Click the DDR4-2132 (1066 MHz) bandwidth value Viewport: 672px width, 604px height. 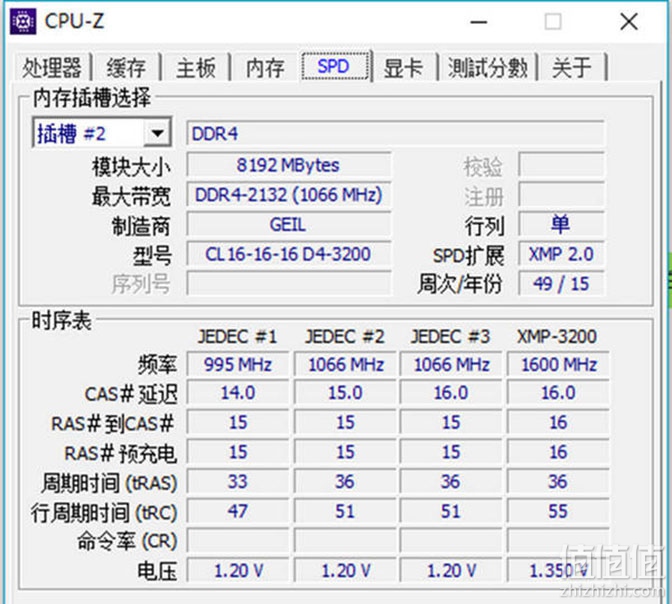288,195
